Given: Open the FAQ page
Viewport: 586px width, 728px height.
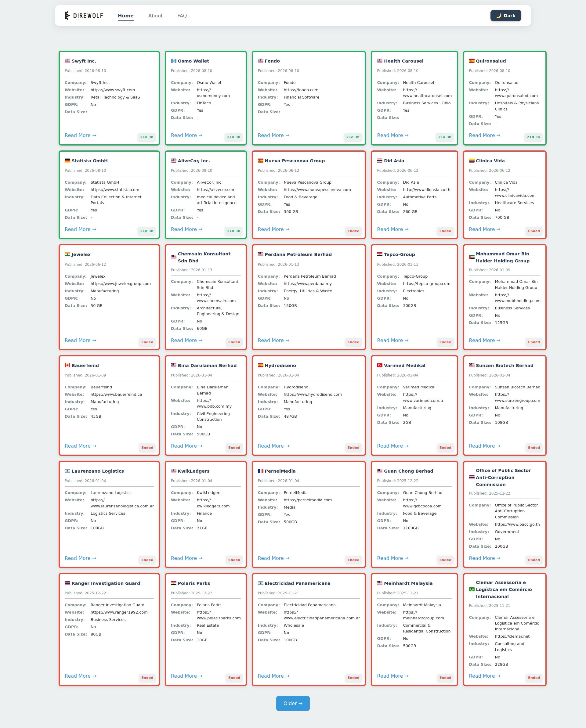Looking at the screenshot, I should tap(182, 16).
